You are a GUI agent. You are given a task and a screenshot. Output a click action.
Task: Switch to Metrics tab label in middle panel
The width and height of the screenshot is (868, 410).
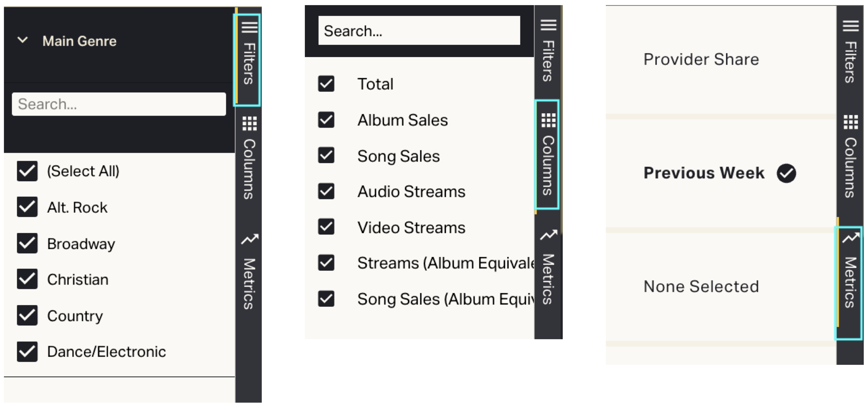[x=548, y=279]
